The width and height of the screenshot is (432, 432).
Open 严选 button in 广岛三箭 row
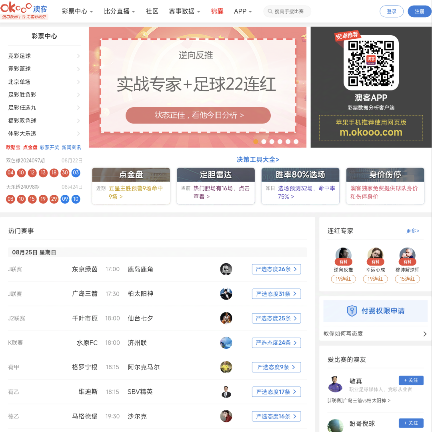tap(276, 294)
